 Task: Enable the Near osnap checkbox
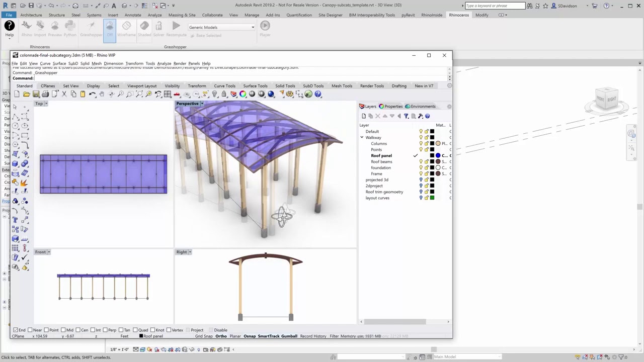point(31,330)
